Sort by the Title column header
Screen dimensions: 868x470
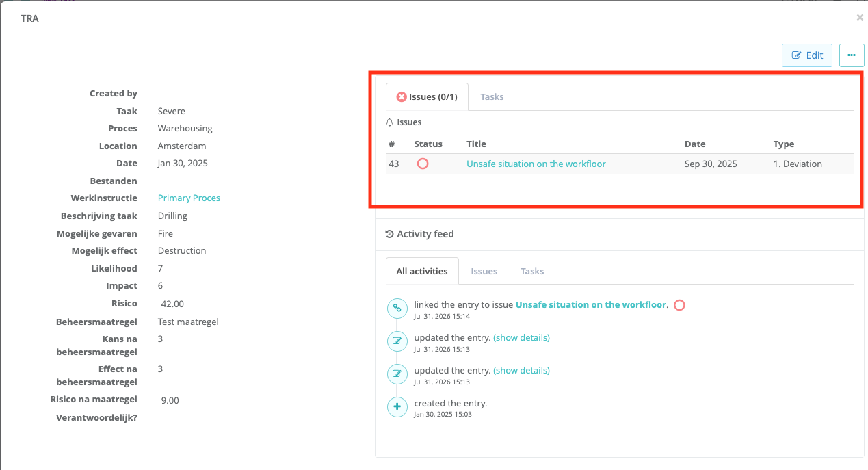click(476, 144)
